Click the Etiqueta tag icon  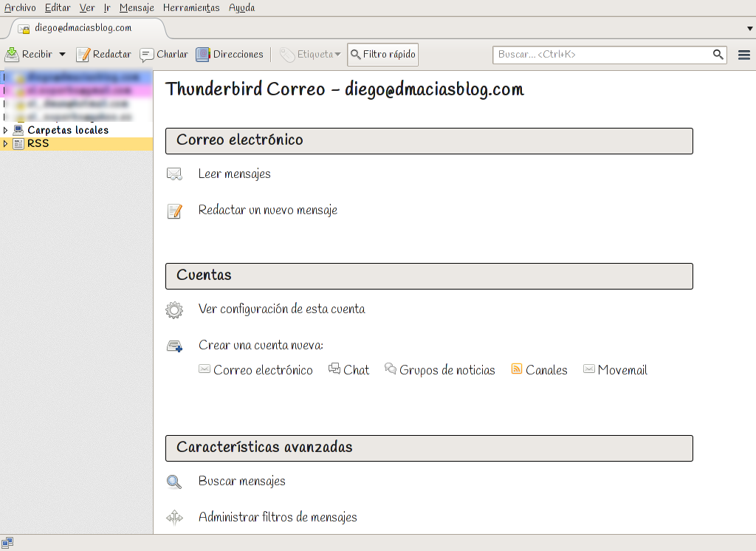click(x=287, y=55)
